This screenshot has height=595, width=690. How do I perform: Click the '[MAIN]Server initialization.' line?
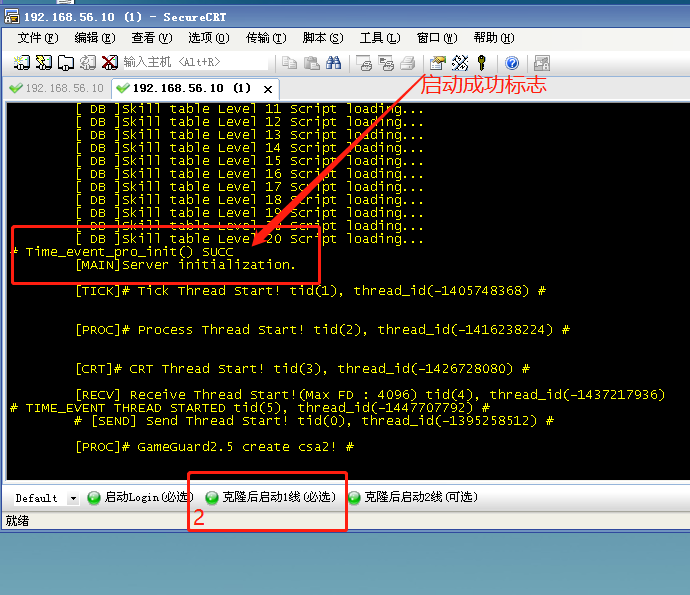click(x=185, y=265)
